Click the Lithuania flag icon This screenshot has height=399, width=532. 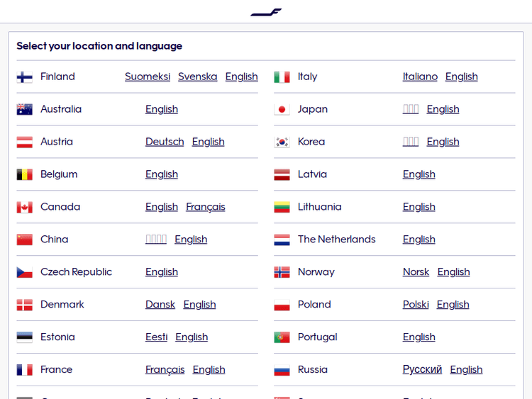click(282, 207)
